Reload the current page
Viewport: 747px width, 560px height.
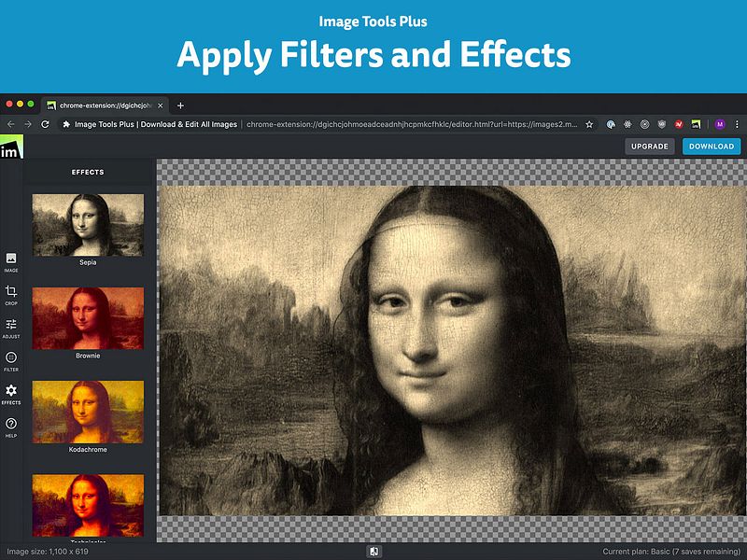pos(45,124)
